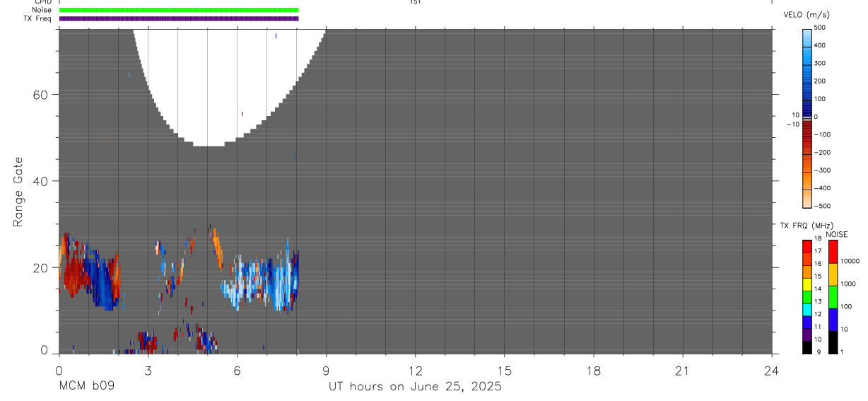
Task: Click the green Noise indicator bar
Action: [179, 10]
